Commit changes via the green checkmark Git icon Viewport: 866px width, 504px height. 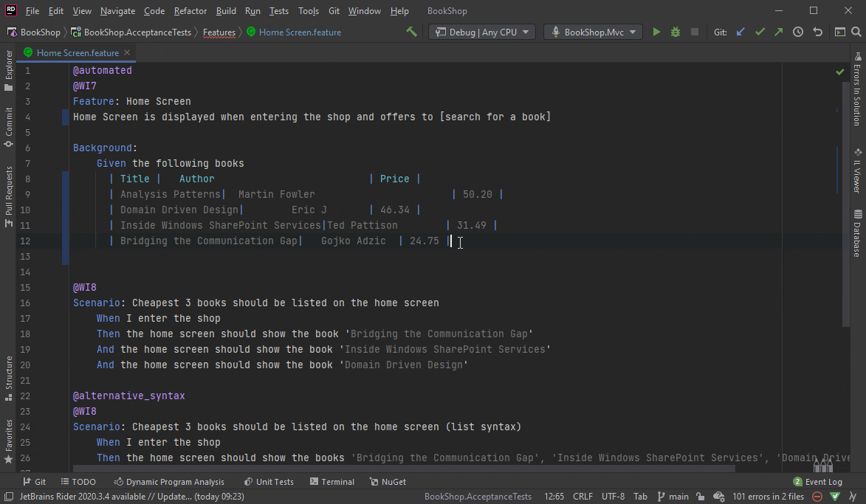[760, 32]
